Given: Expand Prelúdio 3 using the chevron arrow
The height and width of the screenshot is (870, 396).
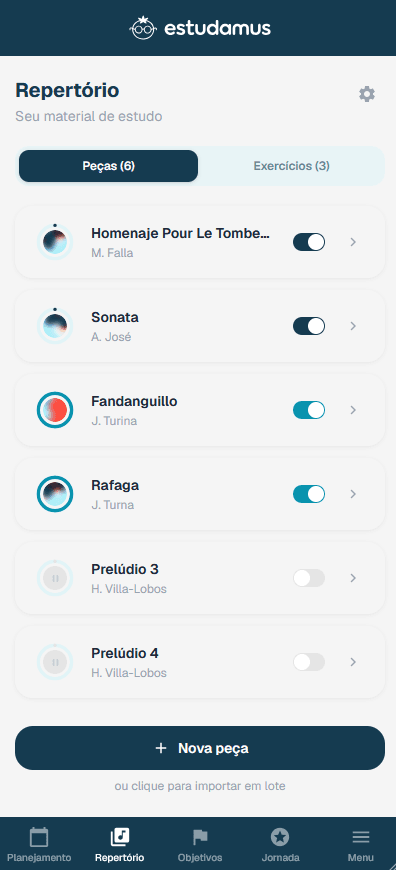Looking at the screenshot, I should tap(353, 578).
